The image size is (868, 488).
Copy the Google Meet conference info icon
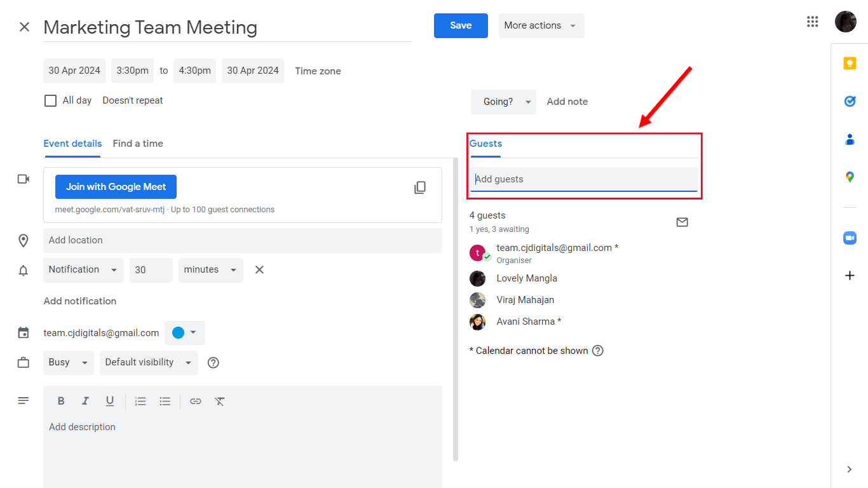click(420, 187)
